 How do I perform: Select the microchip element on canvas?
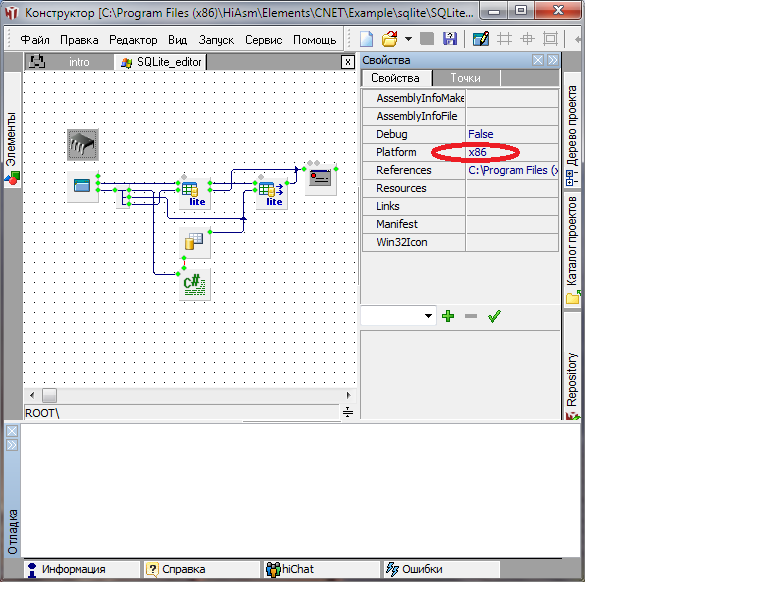[x=83, y=145]
